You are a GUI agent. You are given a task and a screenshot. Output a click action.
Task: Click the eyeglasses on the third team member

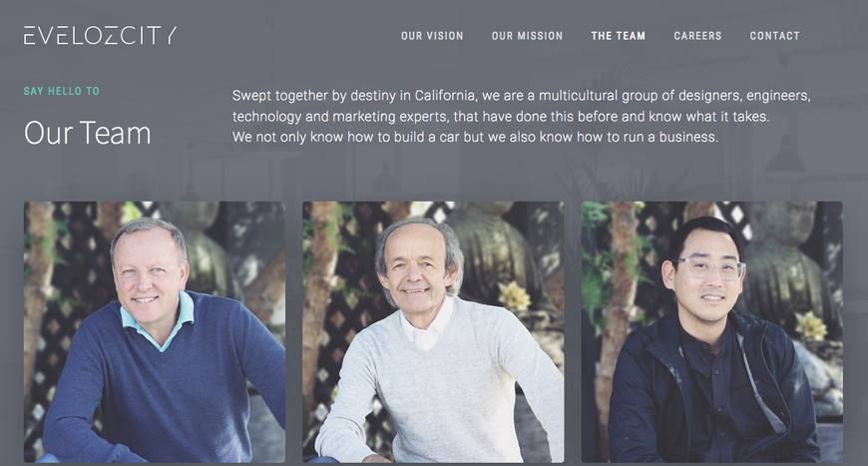(710, 267)
